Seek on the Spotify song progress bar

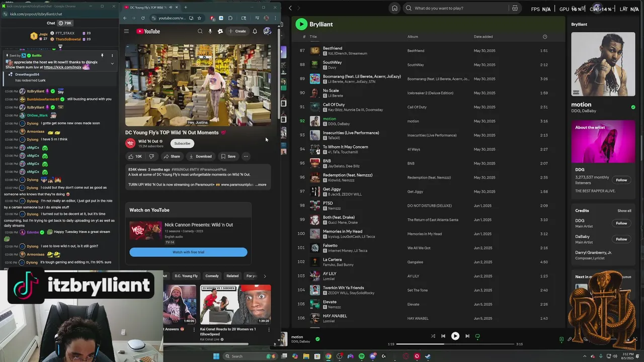454,344
